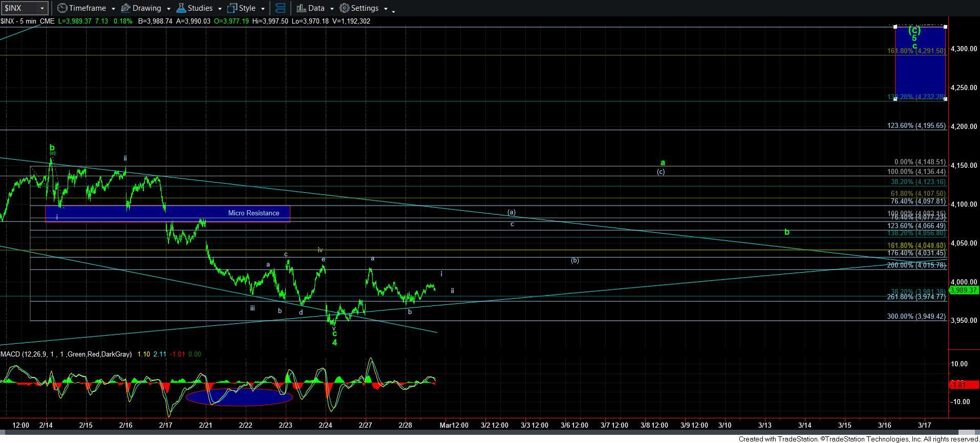Click the Timeframe clock icon
Image resolution: width=980 pixels, height=443 pixels.
tap(62, 8)
